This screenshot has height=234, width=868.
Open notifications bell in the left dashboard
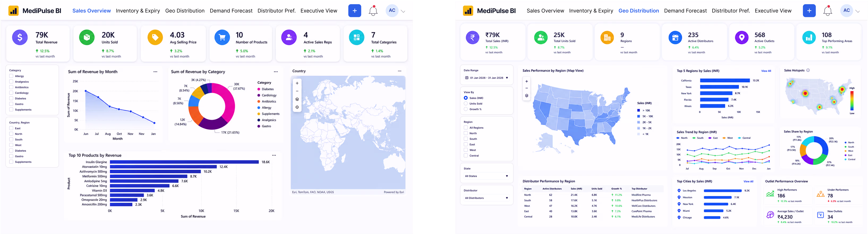click(x=373, y=11)
